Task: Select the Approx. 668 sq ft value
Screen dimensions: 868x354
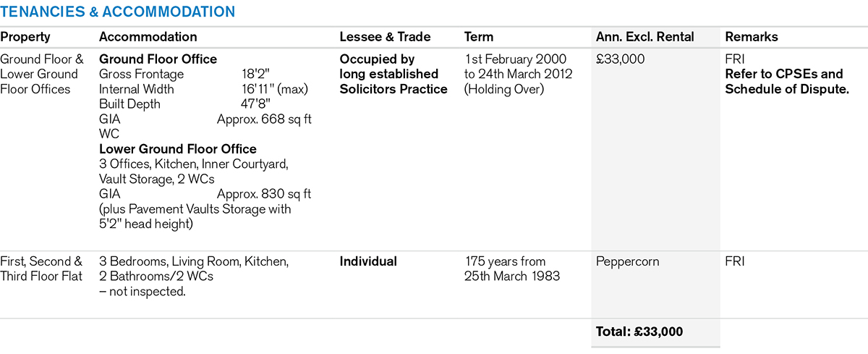Action: click(x=264, y=119)
